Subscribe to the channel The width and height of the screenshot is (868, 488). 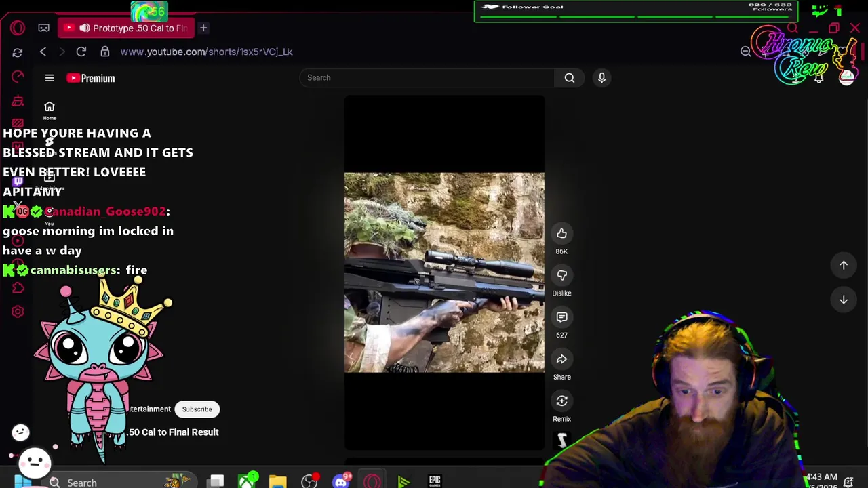(x=197, y=409)
